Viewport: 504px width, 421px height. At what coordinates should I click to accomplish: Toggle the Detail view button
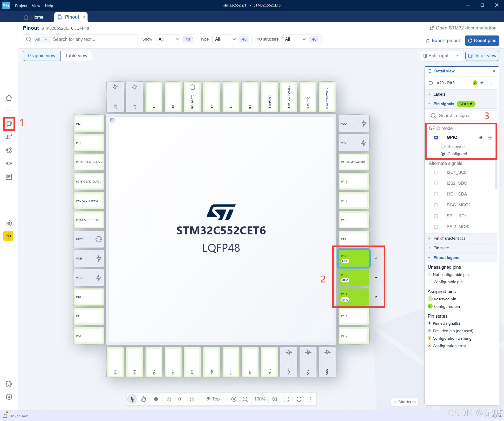pos(482,56)
